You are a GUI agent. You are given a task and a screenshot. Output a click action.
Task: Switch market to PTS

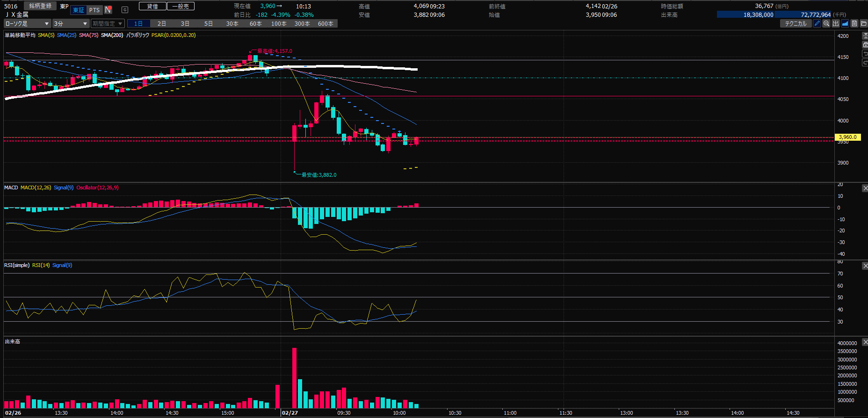tap(94, 10)
